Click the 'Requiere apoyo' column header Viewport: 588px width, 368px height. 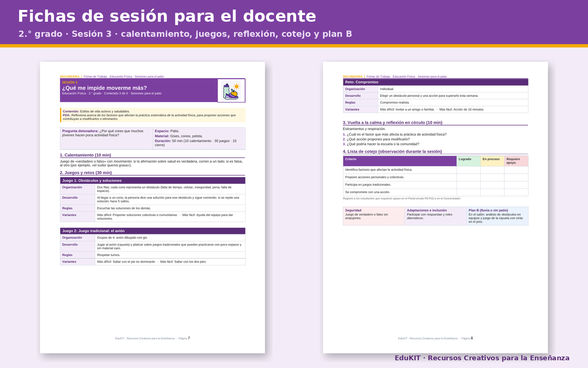pyautogui.click(x=516, y=161)
